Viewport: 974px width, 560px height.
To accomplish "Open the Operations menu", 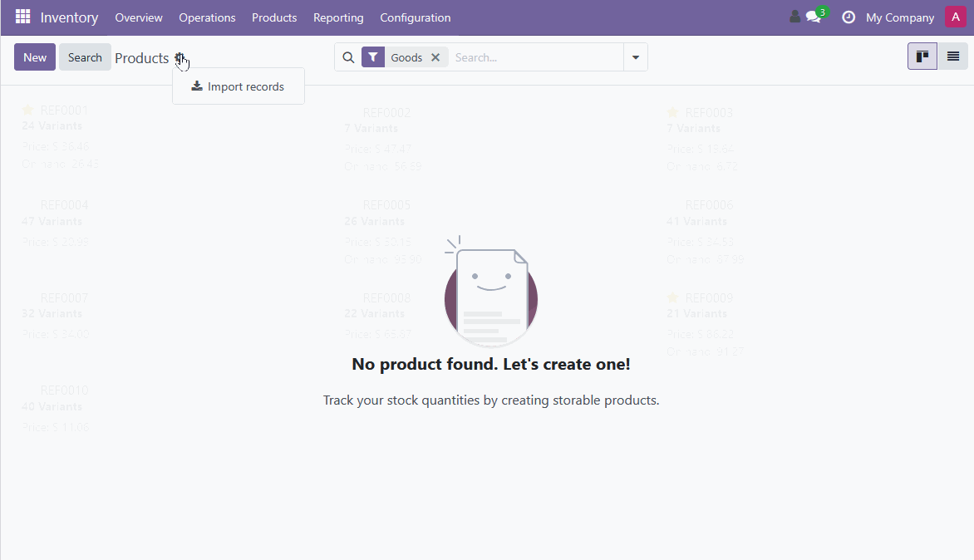I will click(x=207, y=17).
